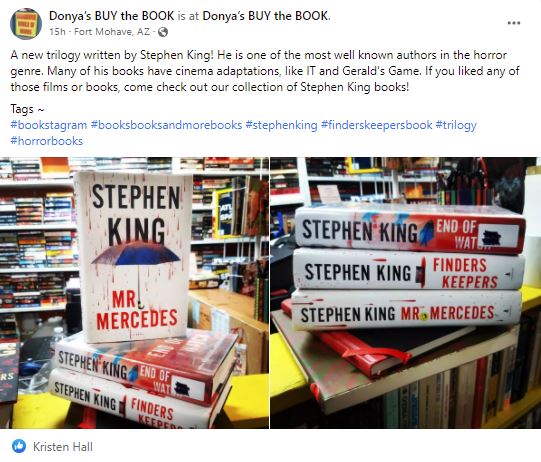
Task: Open the #bookstagram hashtag
Action: point(49,125)
